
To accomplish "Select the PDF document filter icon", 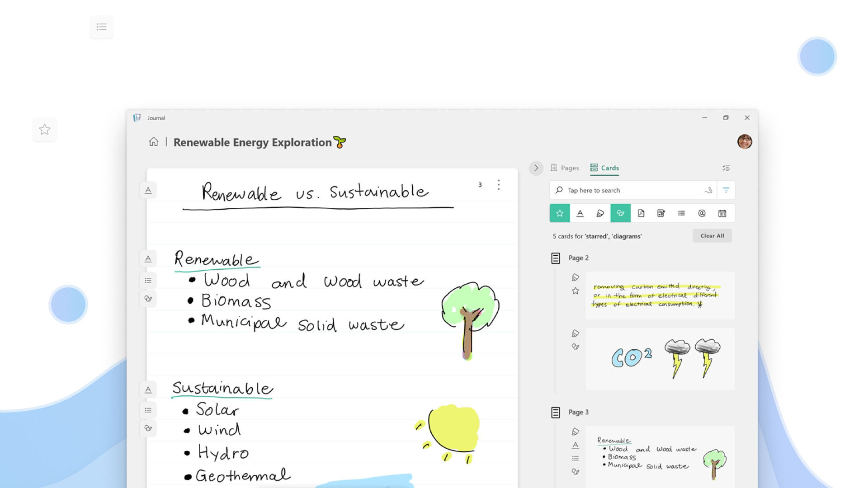I will tap(641, 213).
